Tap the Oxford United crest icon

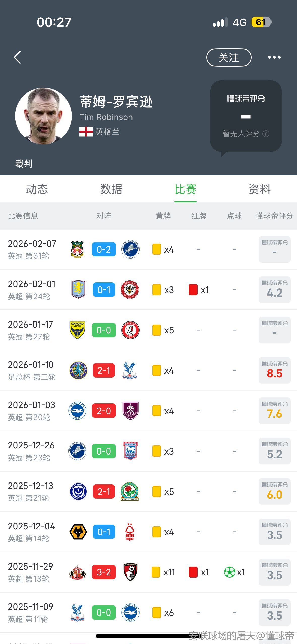pos(77,330)
